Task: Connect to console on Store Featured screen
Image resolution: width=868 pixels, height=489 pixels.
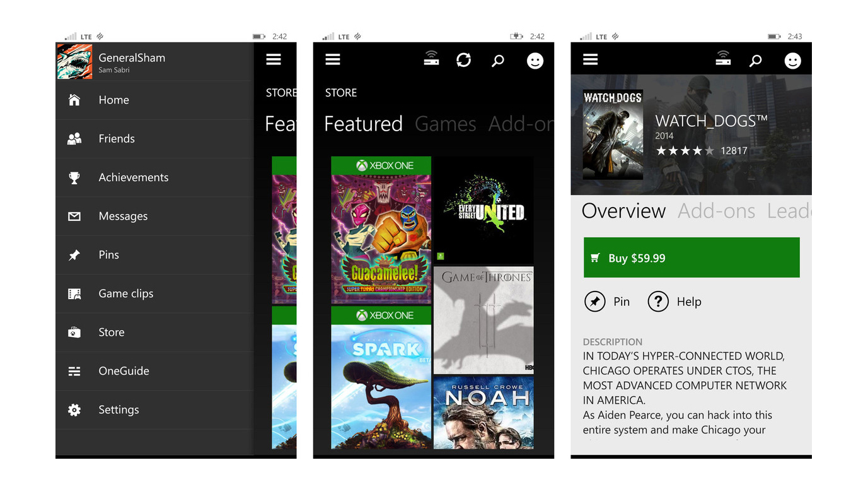Action: tap(431, 59)
